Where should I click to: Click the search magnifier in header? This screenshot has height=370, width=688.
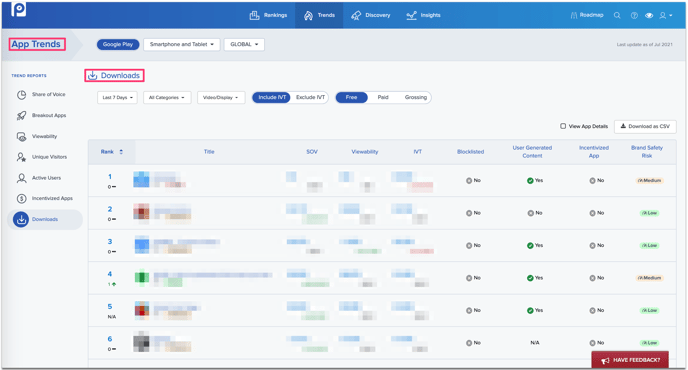click(x=617, y=15)
